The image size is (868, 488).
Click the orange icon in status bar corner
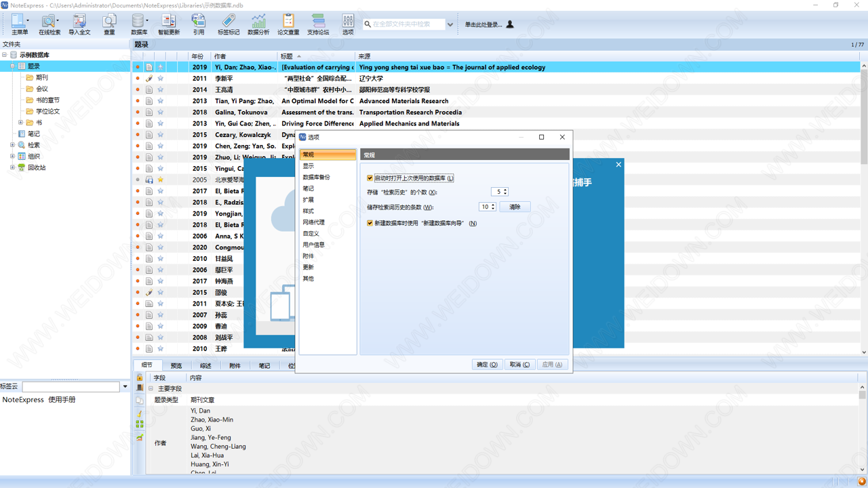point(862,482)
